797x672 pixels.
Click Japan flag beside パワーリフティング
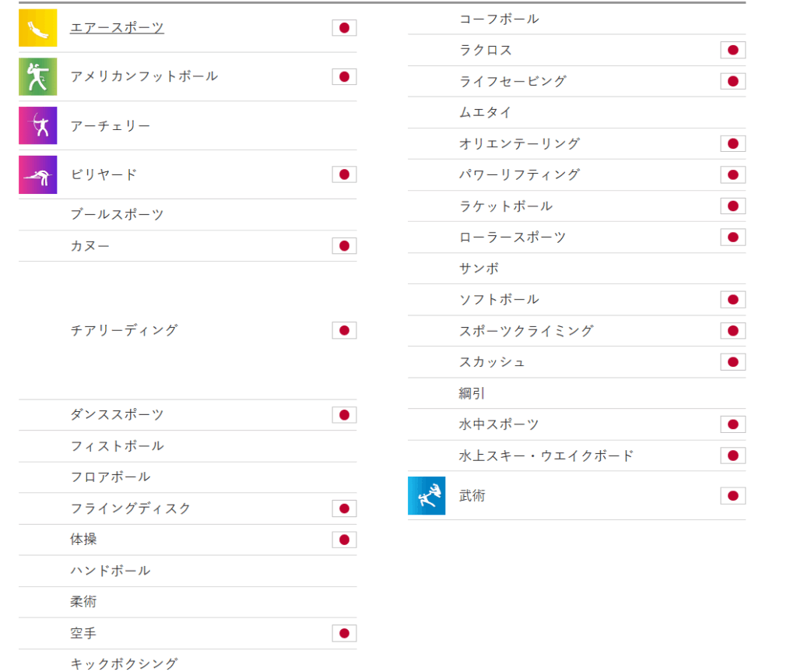coord(733,174)
